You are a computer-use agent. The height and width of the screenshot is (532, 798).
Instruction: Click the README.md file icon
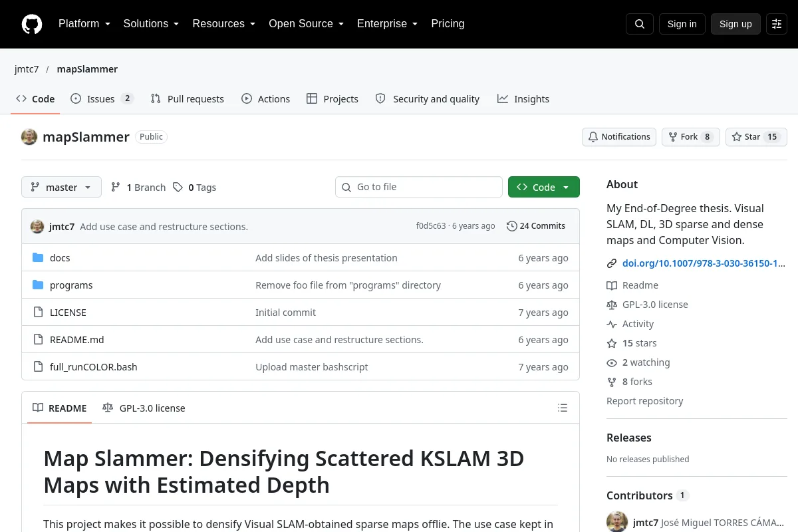coord(38,340)
